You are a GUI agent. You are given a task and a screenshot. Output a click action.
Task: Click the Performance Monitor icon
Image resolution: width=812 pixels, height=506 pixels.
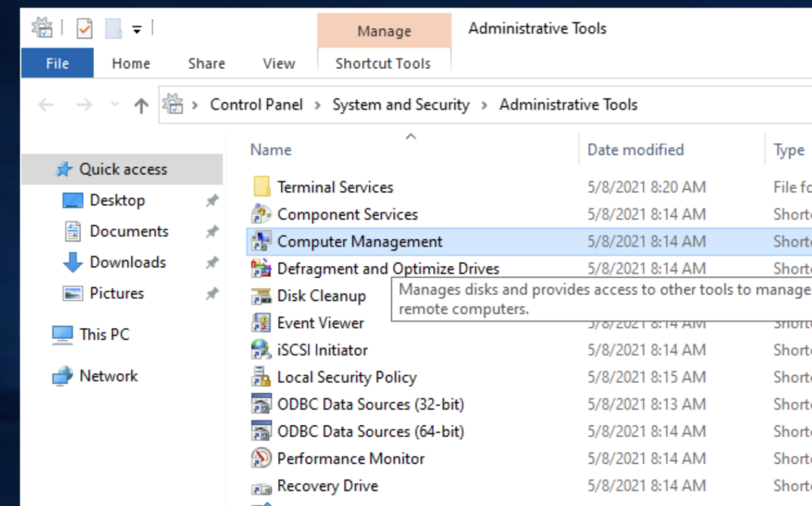tap(261, 458)
